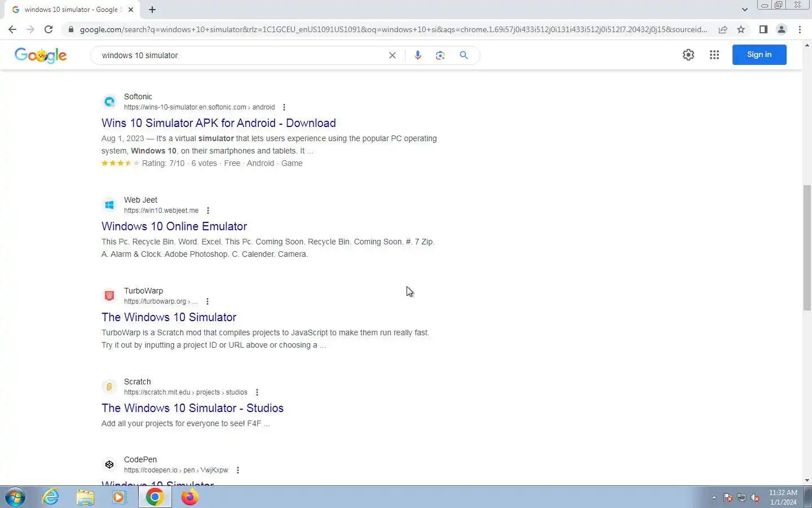Screen dimensions: 812x508
Task: Start voice search with microphone icon
Action: click(418, 55)
